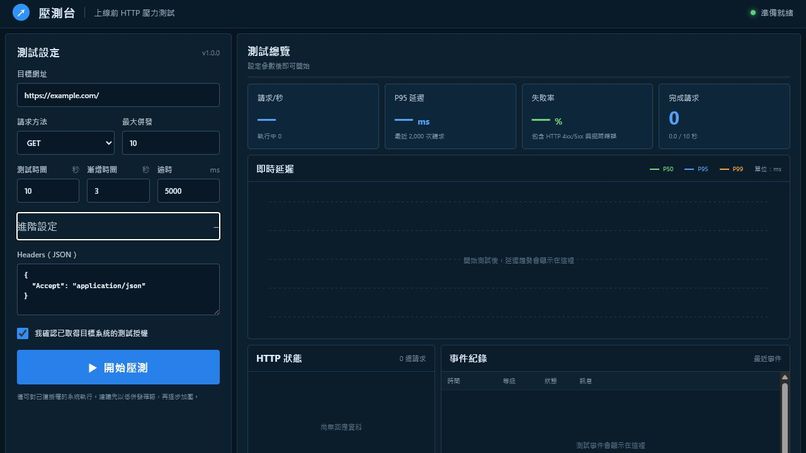The height and width of the screenshot is (453, 806).
Task: Click the 上線前 HTTP 壓力測試 subtitle
Action: click(x=134, y=13)
